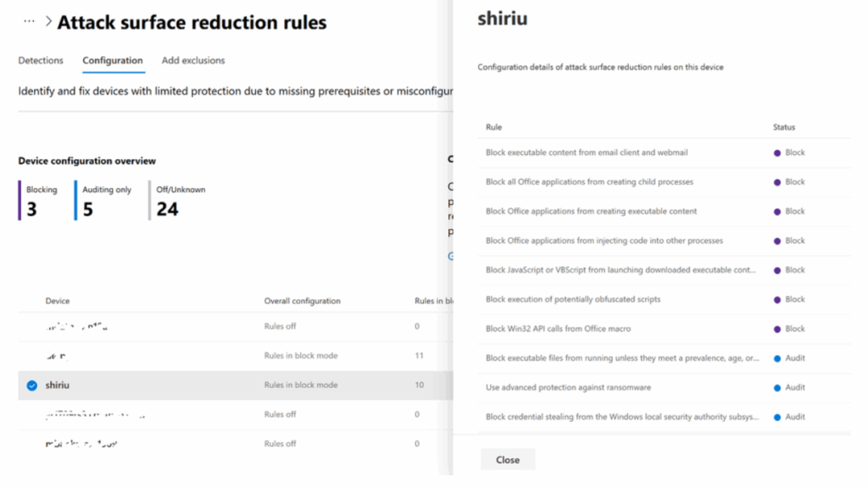Click Block status dot for Win32 API calls rule
Screen dimensions: 868x488
(776, 329)
